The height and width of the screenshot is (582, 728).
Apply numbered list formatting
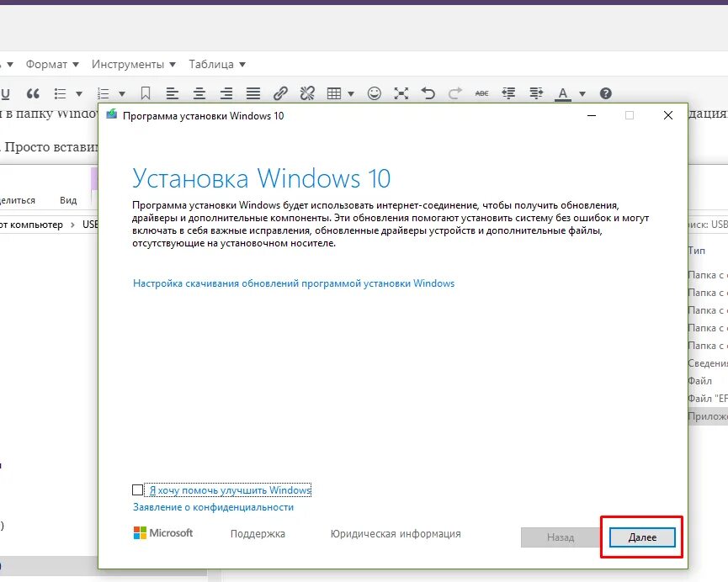pyautogui.click(x=103, y=93)
